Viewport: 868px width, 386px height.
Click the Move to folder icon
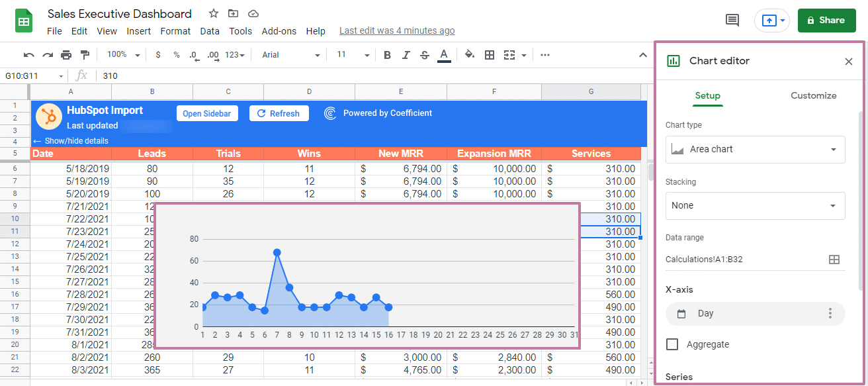[x=233, y=13]
